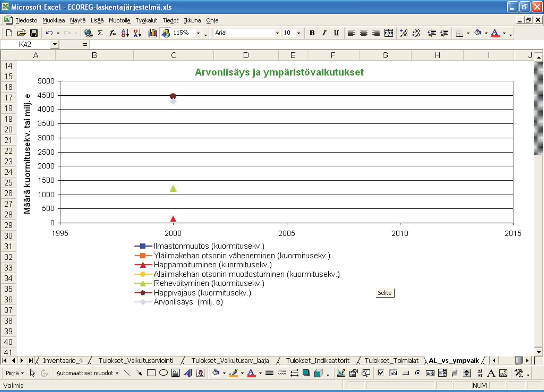Insert clip art picture

[200, 373]
